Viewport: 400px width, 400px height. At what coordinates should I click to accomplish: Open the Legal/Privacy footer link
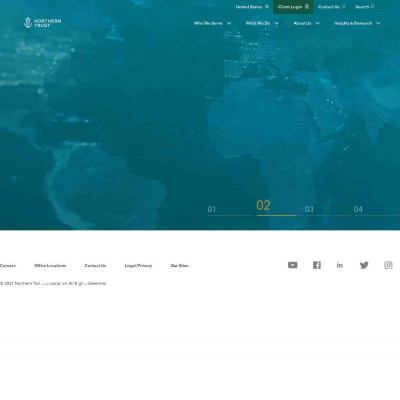coord(138,266)
